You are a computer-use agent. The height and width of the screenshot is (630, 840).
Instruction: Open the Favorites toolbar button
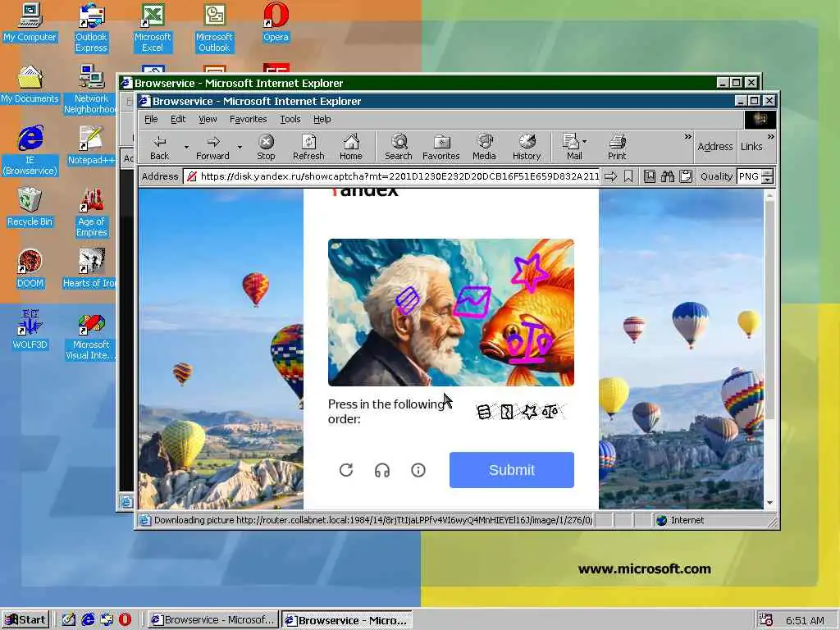coord(441,148)
